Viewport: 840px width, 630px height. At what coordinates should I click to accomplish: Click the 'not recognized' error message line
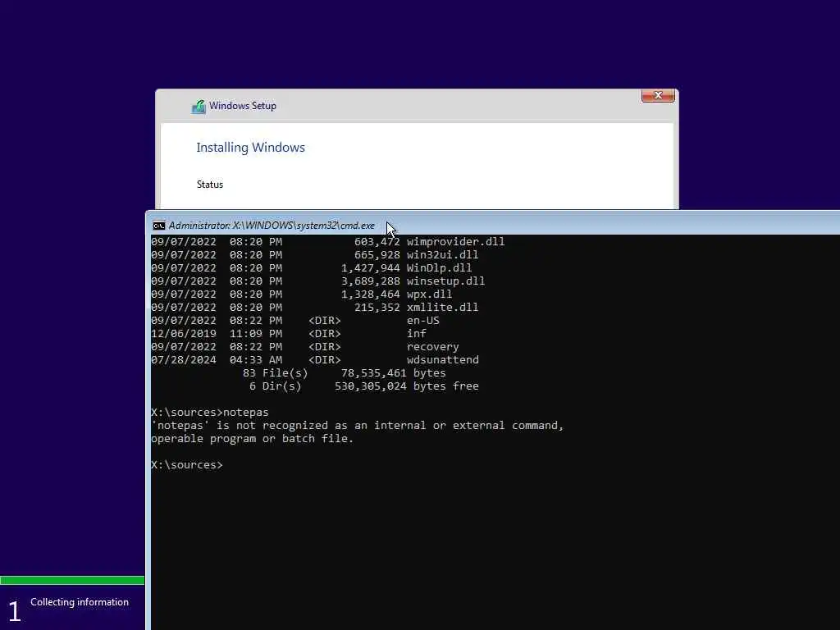(x=358, y=426)
